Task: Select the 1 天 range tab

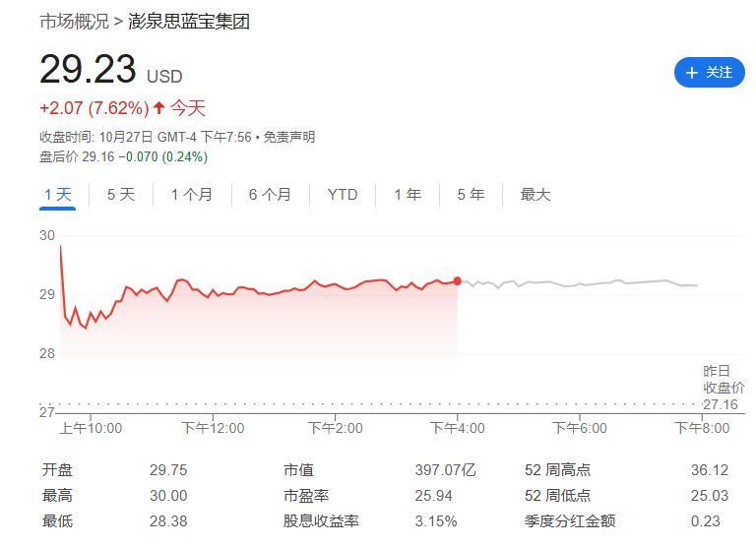Action: 58,195
